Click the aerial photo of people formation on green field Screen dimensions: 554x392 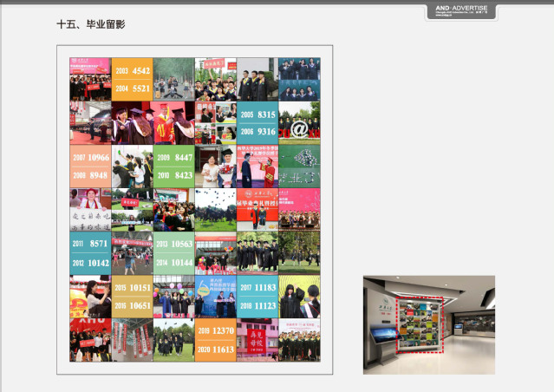tap(299, 167)
